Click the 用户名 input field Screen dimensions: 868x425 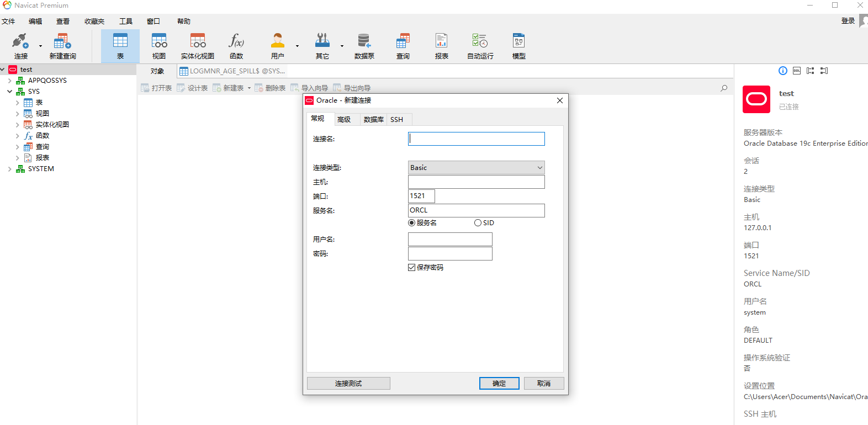tap(450, 239)
